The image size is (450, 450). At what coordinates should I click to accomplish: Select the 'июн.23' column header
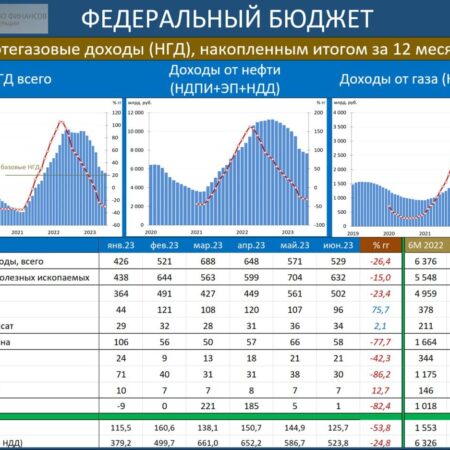tap(338, 245)
